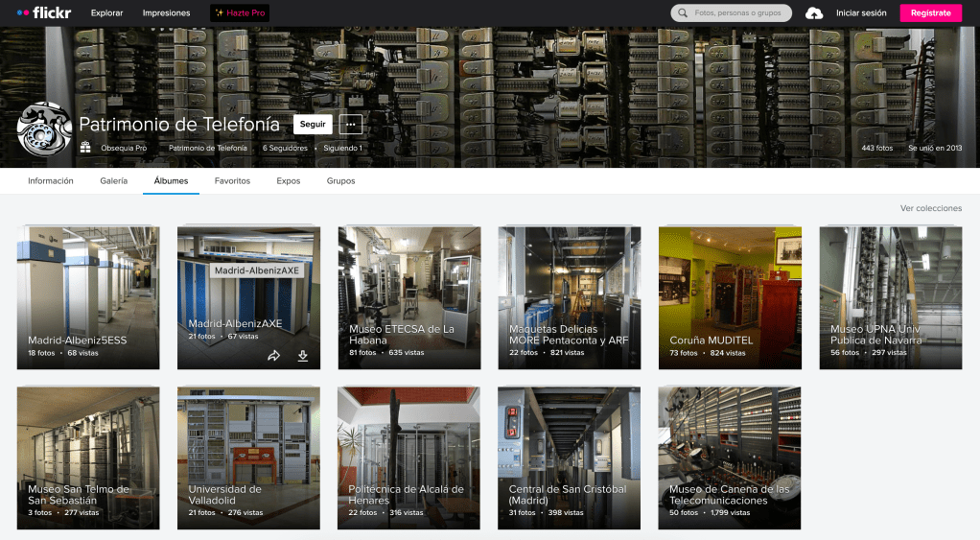Viewport: 980px width, 540px height.
Task: Switch to the Favoritos tab
Action: [232, 181]
